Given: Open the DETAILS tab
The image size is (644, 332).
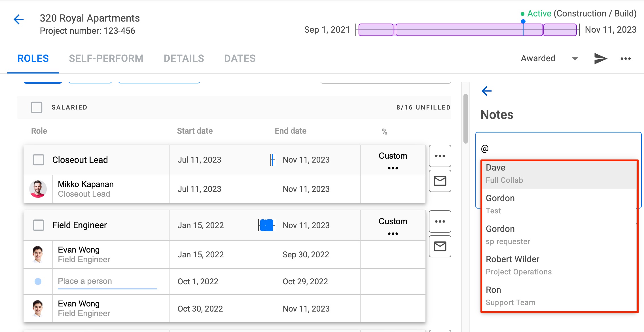Looking at the screenshot, I should pyautogui.click(x=184, y=58).
